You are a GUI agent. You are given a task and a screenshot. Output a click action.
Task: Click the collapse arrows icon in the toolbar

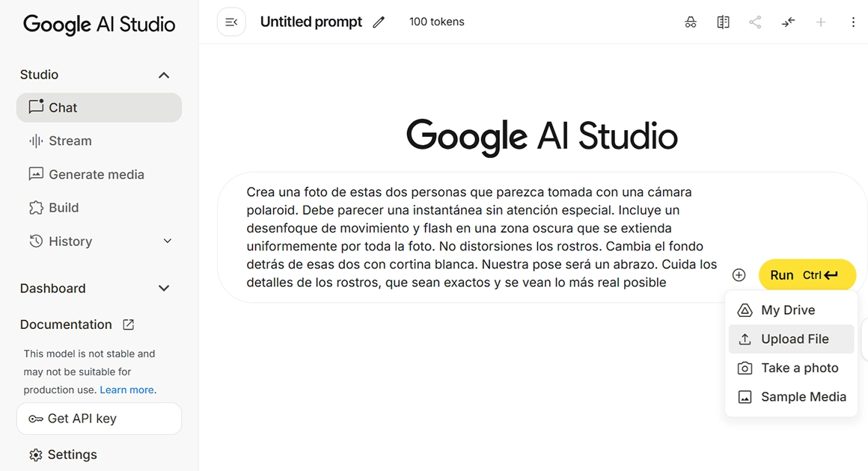(x=788, y=22)
